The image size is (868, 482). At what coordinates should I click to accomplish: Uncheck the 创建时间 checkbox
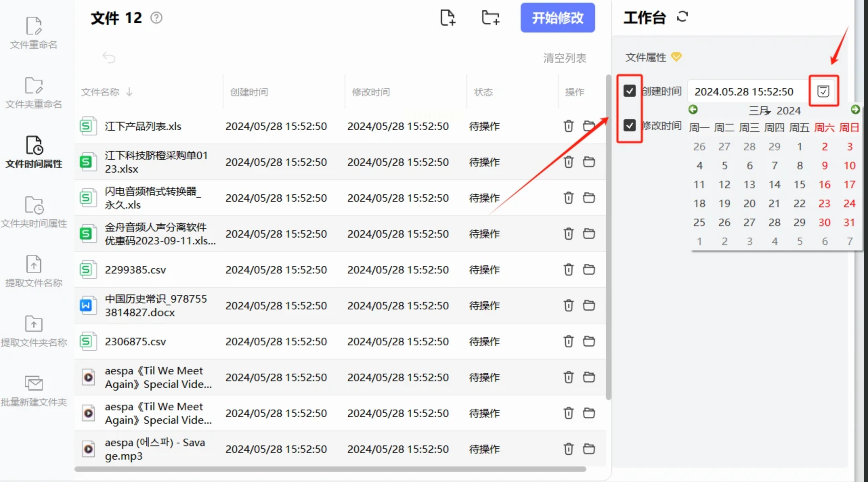coord(629,91)
